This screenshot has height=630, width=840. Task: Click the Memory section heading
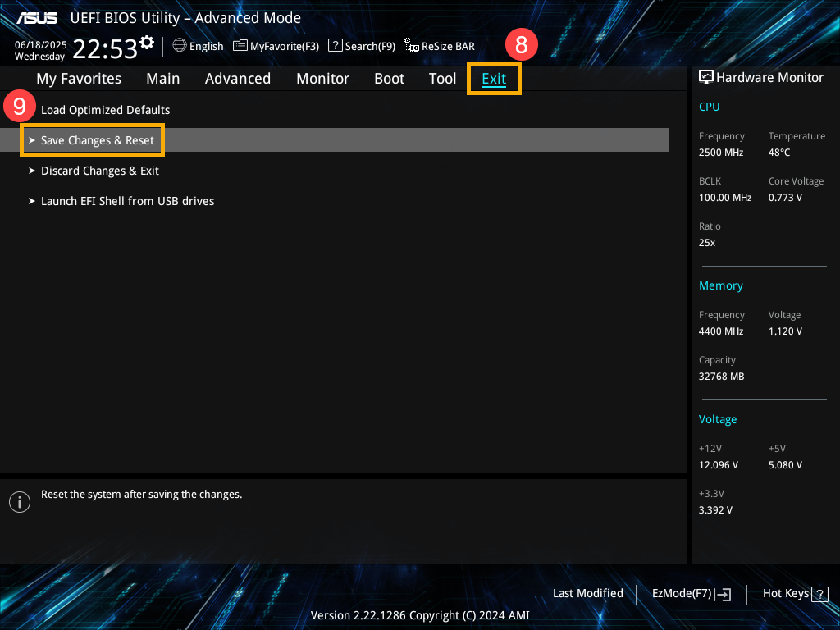point(720,286)
